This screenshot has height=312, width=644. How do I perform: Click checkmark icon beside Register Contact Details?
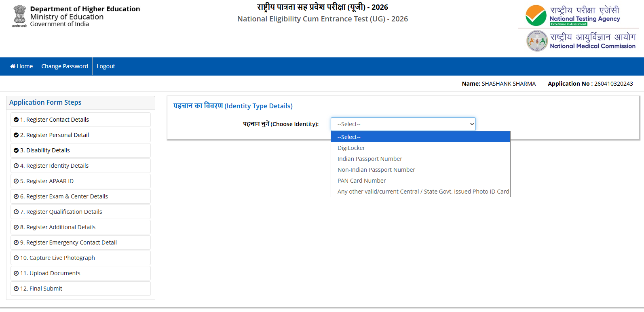(16, 120)
